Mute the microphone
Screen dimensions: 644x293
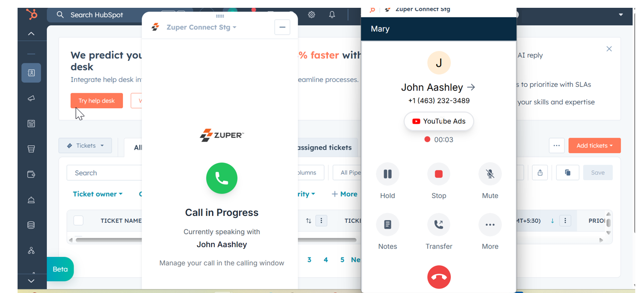coord(490,174)
